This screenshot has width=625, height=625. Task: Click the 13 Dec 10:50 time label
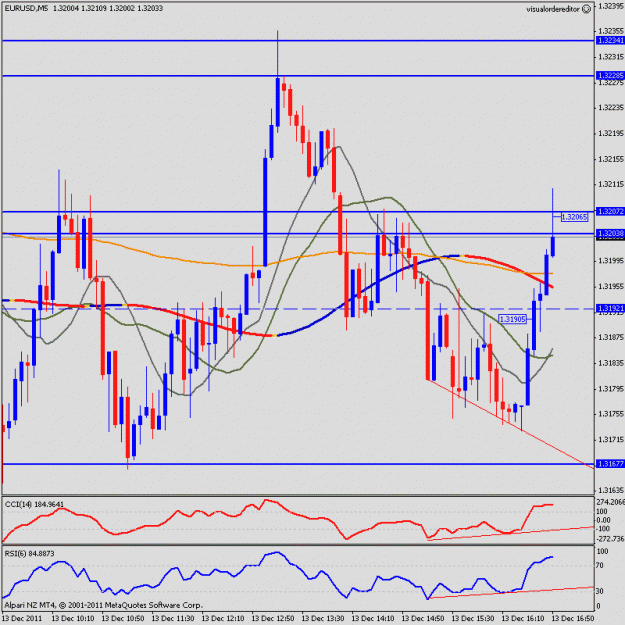[123, 618]
